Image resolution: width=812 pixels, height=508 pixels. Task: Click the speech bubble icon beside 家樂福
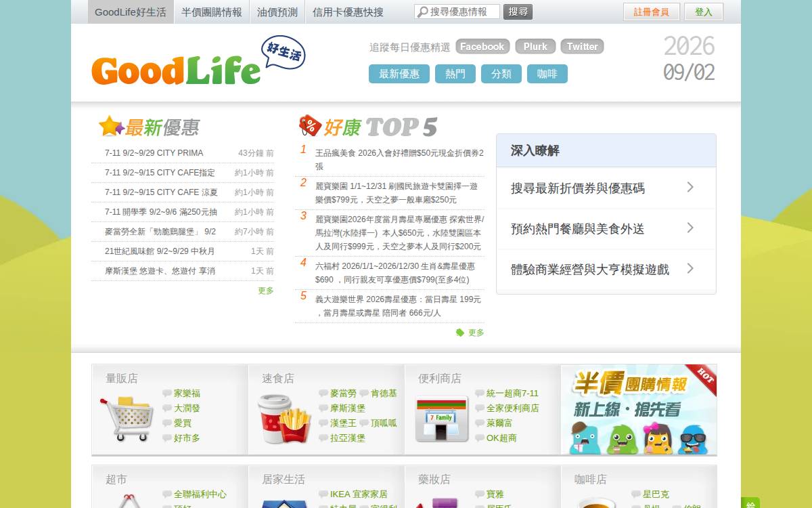click(x=166, y=394)
